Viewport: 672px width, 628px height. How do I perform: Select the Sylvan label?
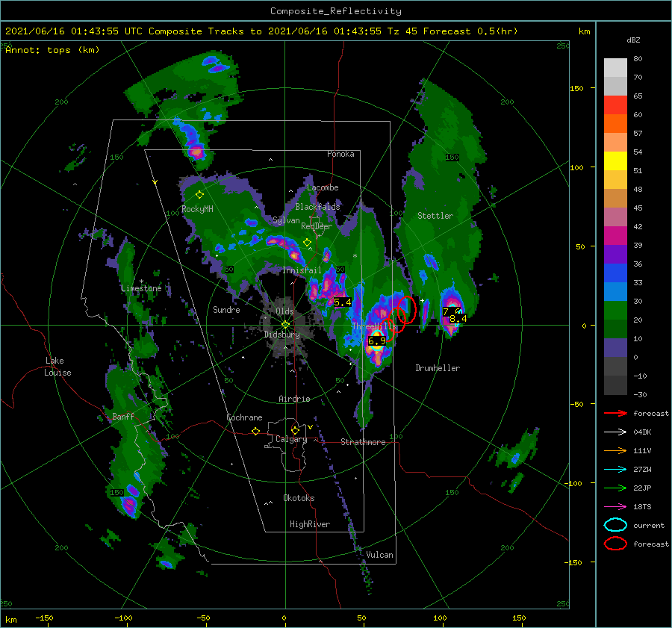point(286,220)
